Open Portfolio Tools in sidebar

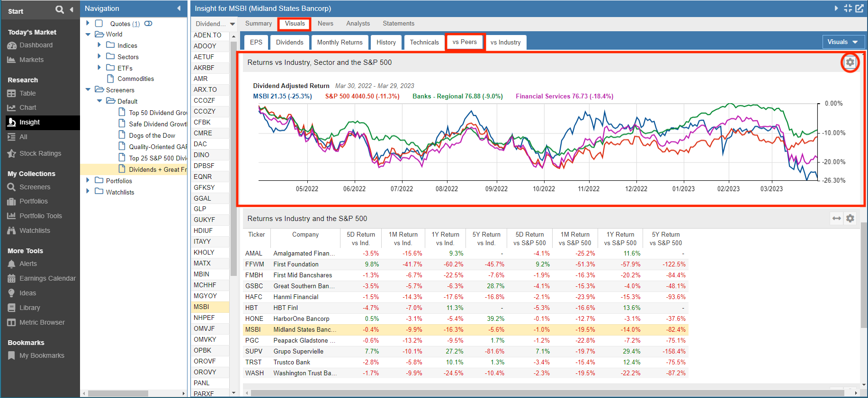[x=41, y=216]
